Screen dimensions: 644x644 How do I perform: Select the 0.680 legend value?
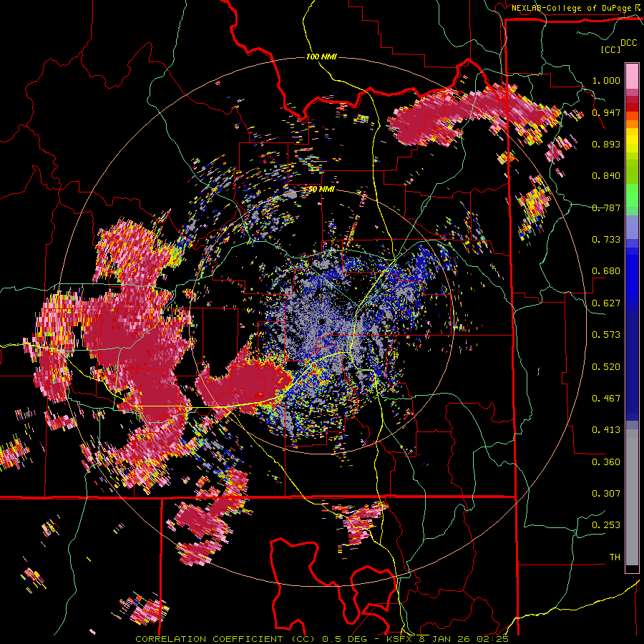(606, 271)
